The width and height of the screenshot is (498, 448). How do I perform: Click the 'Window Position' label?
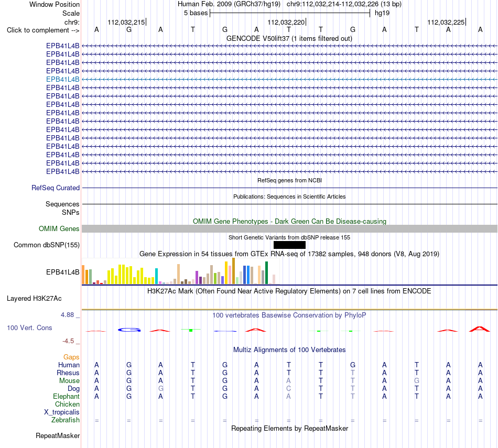[55, 4]
